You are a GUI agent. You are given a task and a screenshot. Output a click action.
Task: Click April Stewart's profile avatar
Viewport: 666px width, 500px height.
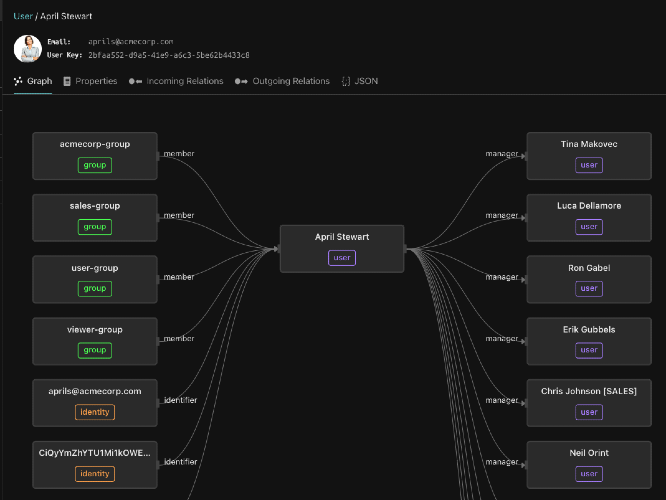(x=28, y=48)
